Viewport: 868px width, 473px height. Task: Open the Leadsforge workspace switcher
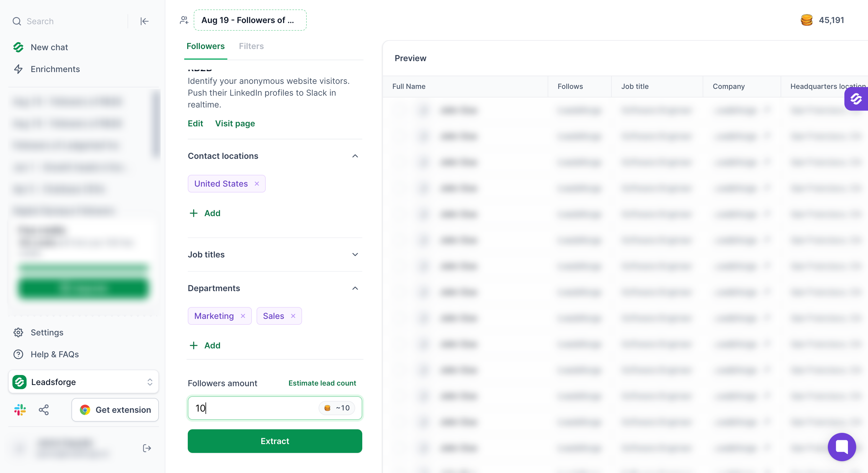(x=83, y=382)
